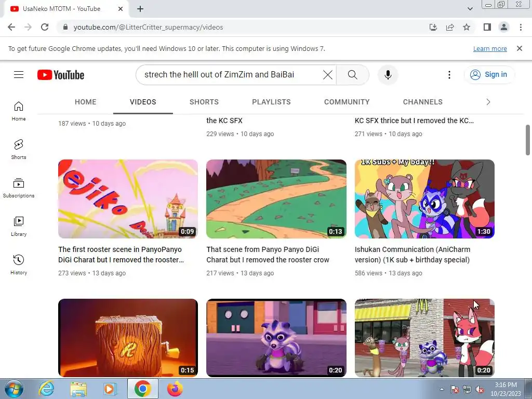Screen dimensions: 532x399
Task: Open the Windows Start menu
Action: click(14, 389)
